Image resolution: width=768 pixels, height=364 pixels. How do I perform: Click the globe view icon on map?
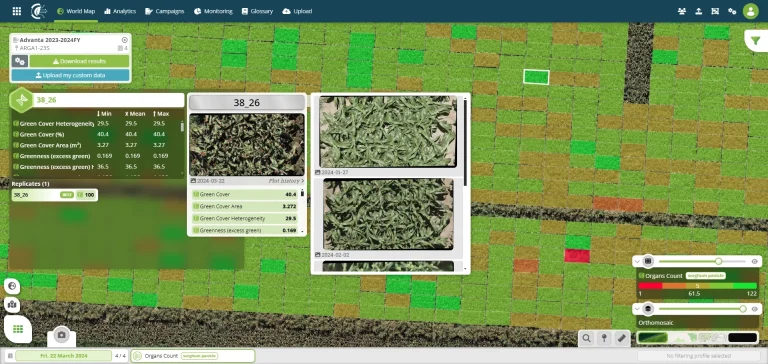click(12, 286)
